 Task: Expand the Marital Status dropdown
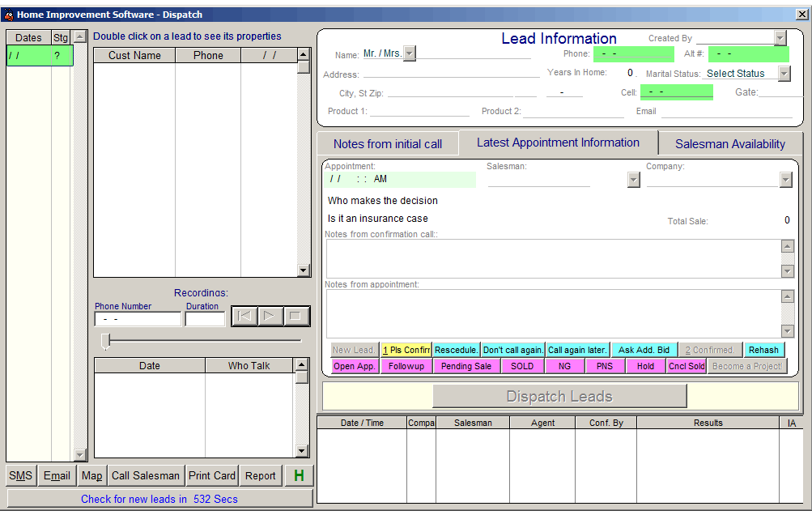coord(784,74)
